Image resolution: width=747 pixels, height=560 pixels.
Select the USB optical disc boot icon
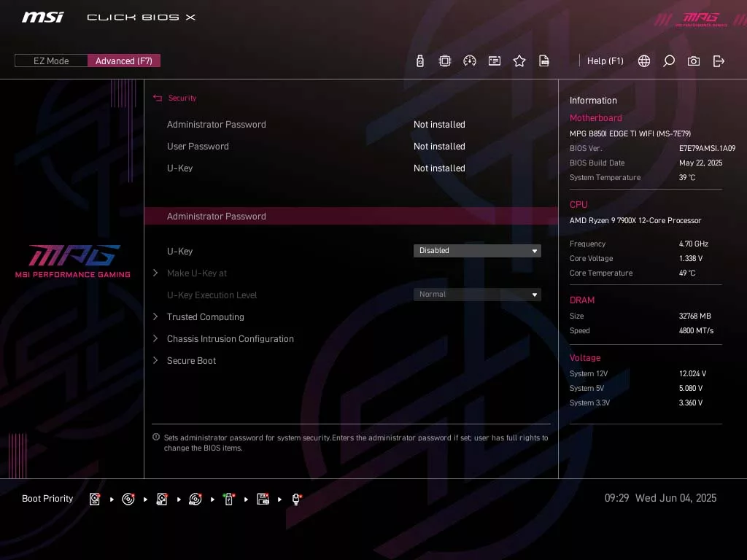tap(196, 499)
